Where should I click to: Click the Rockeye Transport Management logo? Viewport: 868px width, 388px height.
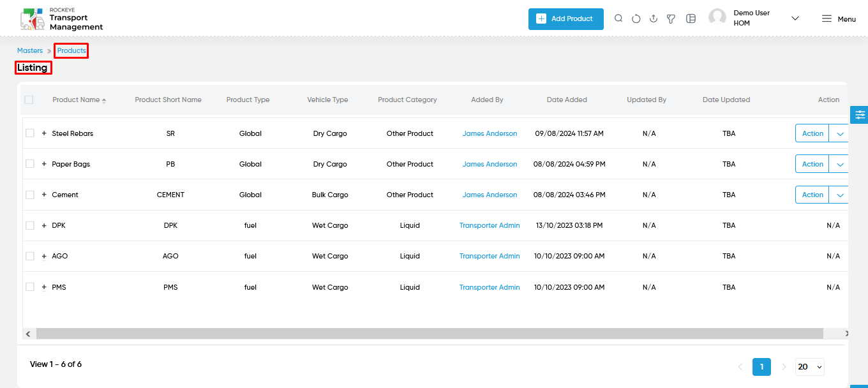point(61,19)
